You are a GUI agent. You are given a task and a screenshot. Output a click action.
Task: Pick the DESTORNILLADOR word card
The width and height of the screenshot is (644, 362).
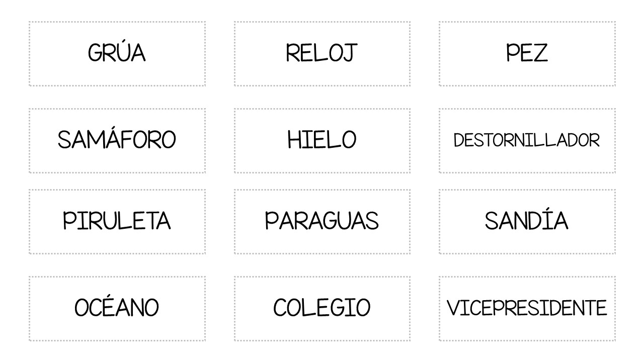coord(527,141)
